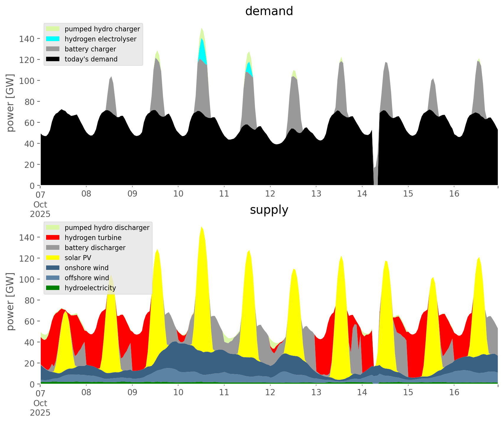Click the battery discharger legend label
Image resolution: width=504 pixels, height=423 pixels.
pyautogui.click(x=95, y=248)
